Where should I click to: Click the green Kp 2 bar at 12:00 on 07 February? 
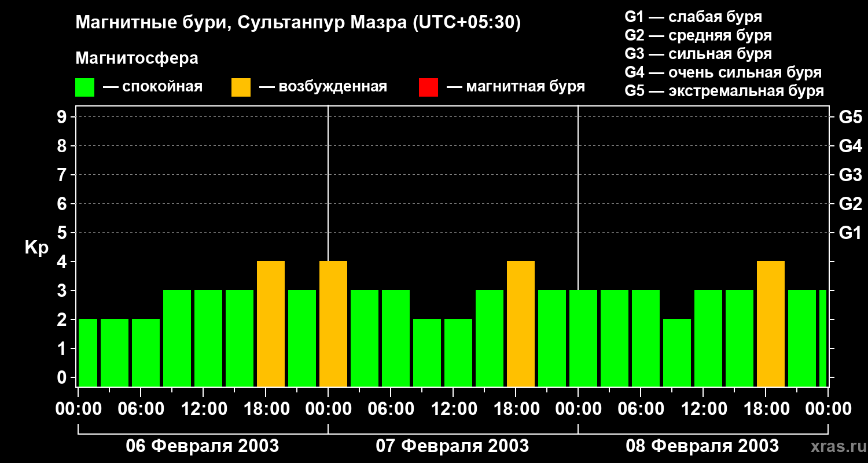pyautogui.click(x=458, y=353)
